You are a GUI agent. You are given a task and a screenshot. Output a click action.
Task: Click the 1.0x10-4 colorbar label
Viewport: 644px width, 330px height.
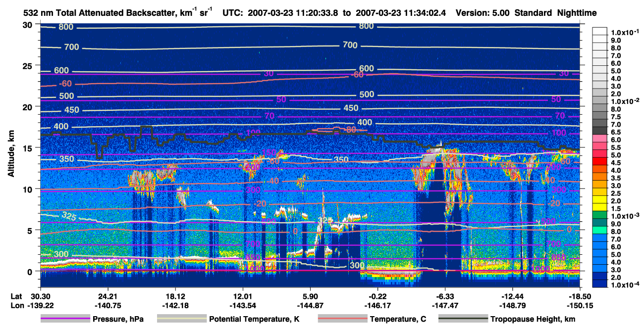tap(625, 285)
